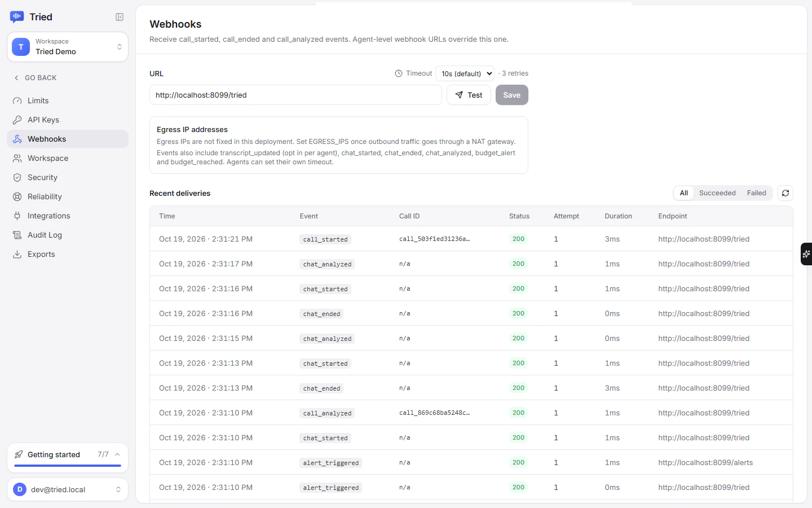This screenshot has width=812, height=508.
Task: Open the Security settings page
Action: (68, 177)
